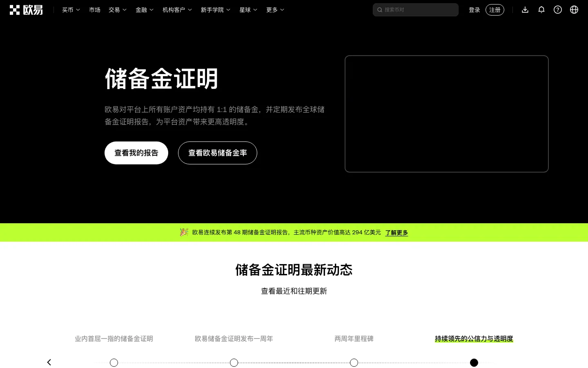Expand the 机构客户 dropdown menu
Viewport: 588px width, 368px height.
pyautogui.click(x=177, y=10)
